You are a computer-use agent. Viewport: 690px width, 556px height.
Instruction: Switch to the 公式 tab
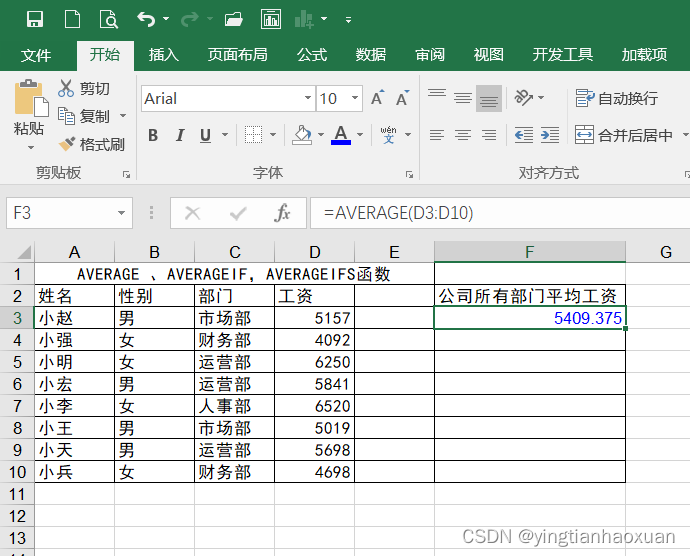[312, 55]
